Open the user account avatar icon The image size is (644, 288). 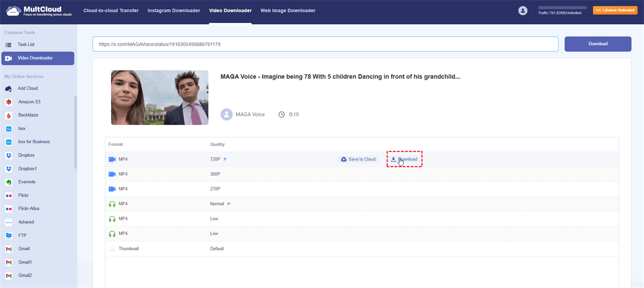click(523, 11)
